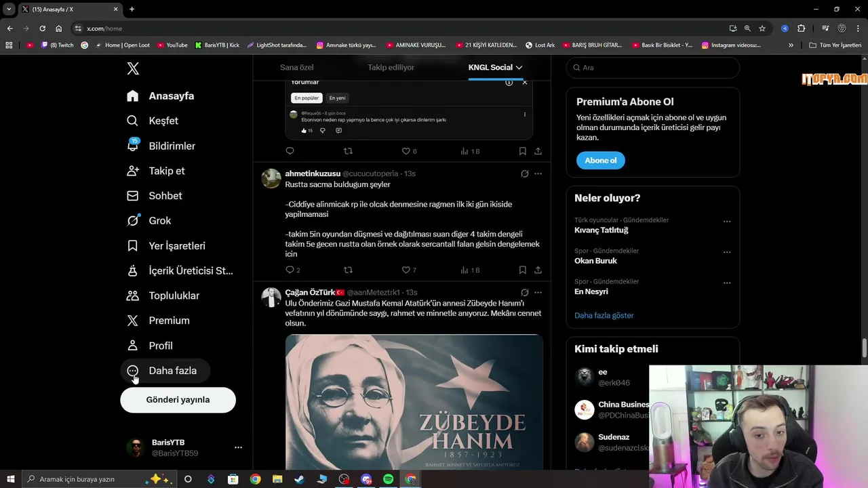Click the Ara search field

pyautogui.click(x=652, y=68)
